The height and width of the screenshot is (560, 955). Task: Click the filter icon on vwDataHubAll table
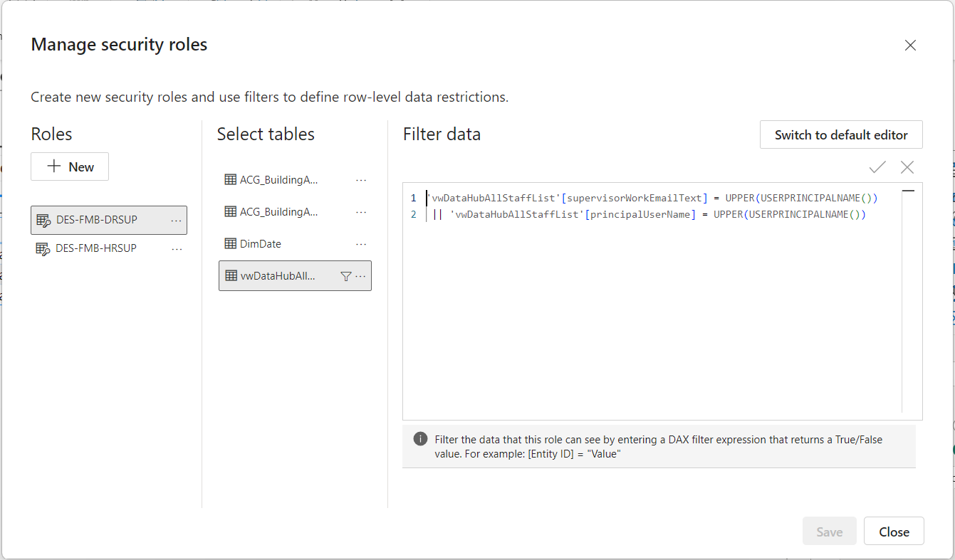345,276
